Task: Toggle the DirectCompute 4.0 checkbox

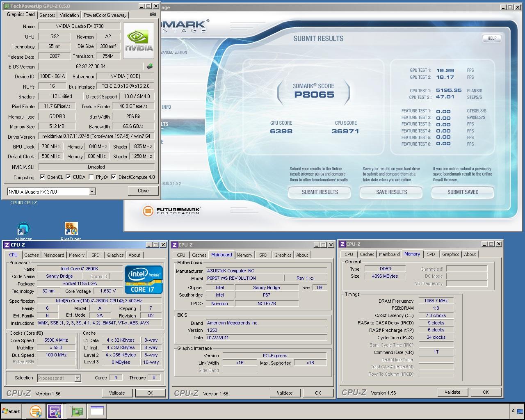Action: [114, 177]
